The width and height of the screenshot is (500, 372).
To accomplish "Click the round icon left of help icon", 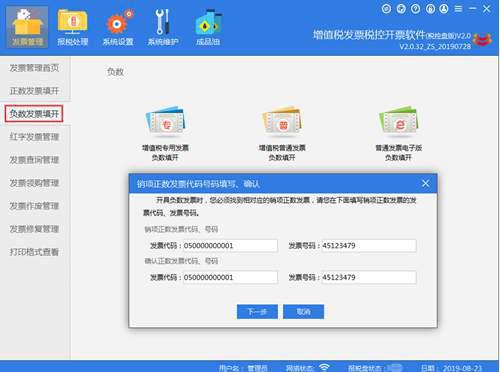I will (401, 9).
